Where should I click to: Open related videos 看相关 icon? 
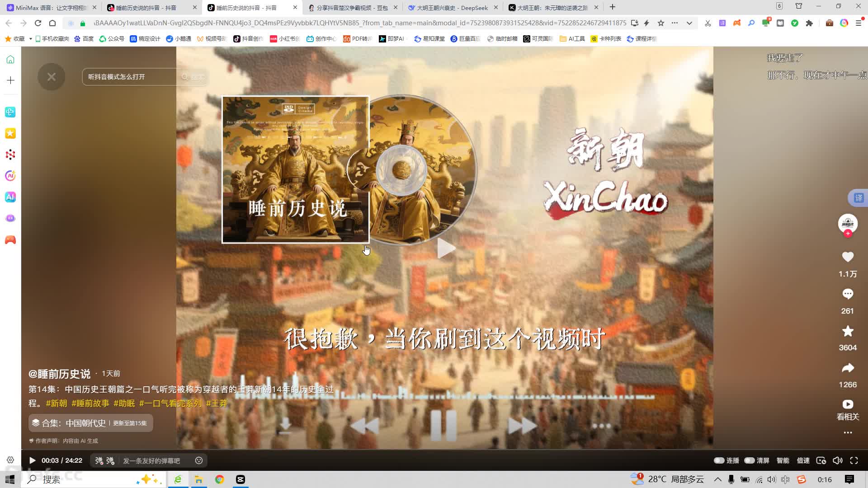tap(848, 404)
